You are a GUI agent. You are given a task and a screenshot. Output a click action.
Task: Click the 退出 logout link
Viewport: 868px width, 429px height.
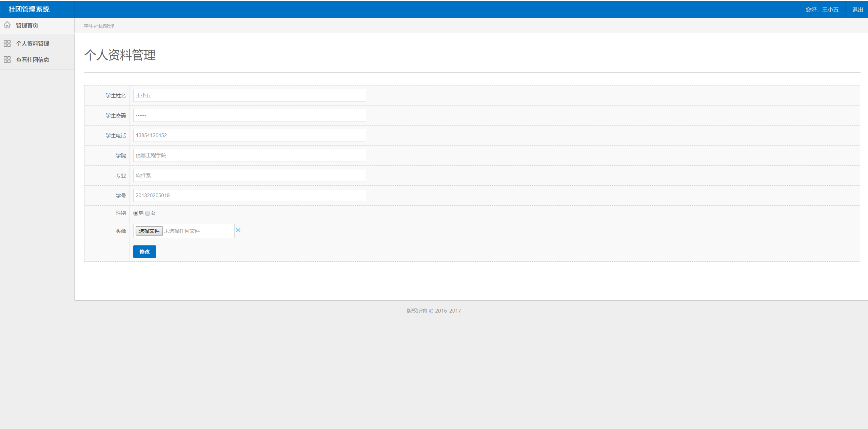click(x=857, y=10)
